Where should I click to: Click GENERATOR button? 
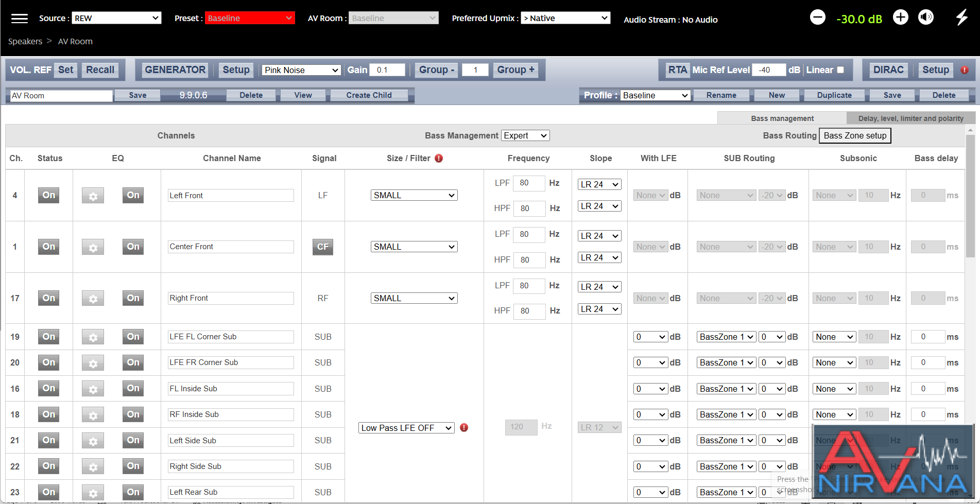[x=175, y=70]
